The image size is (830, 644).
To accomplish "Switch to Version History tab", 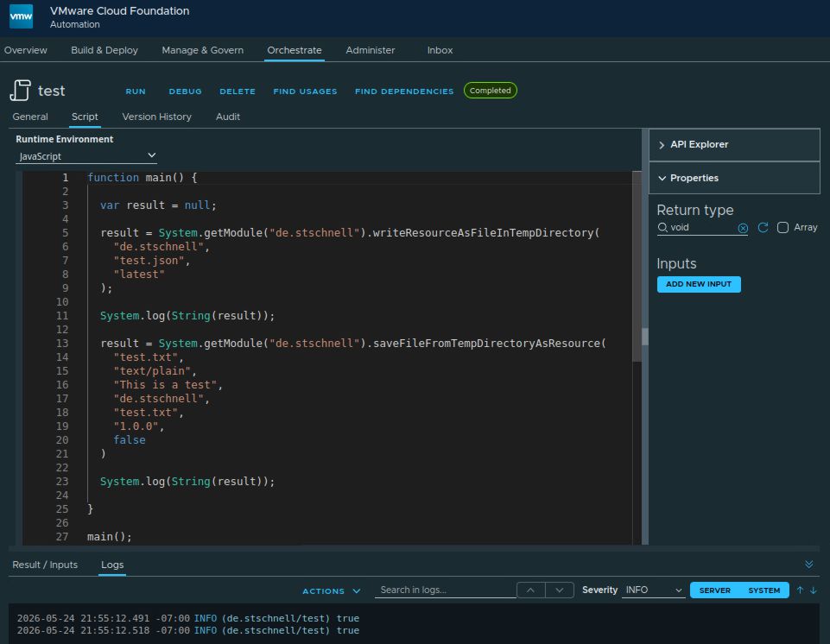I will coord(156,117).
